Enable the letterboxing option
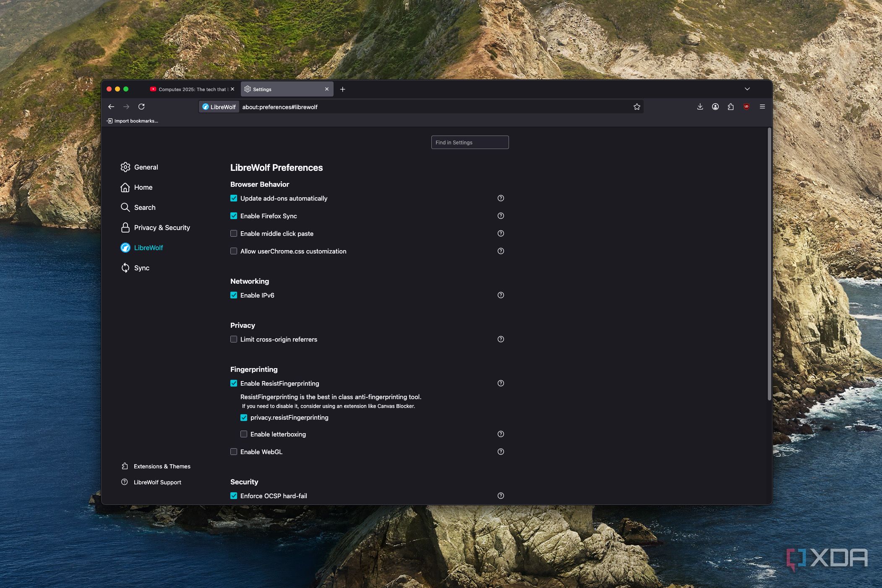The image size is (882, 588). [244, 434]
